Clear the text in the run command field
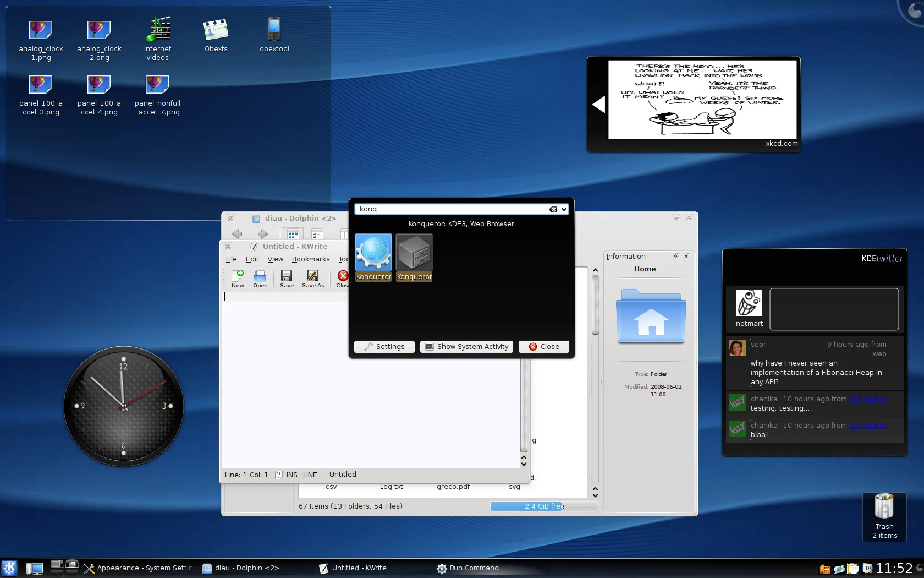 (553, 209)
